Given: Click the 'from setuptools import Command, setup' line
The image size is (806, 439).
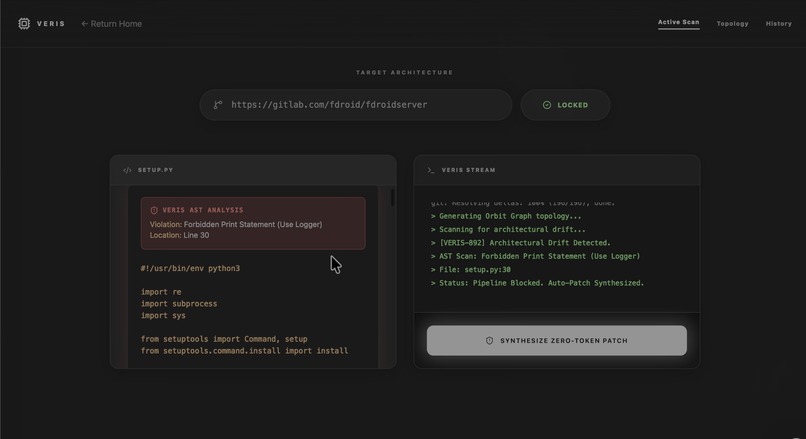Looking at the screenshot, I should tap(224, 339).
